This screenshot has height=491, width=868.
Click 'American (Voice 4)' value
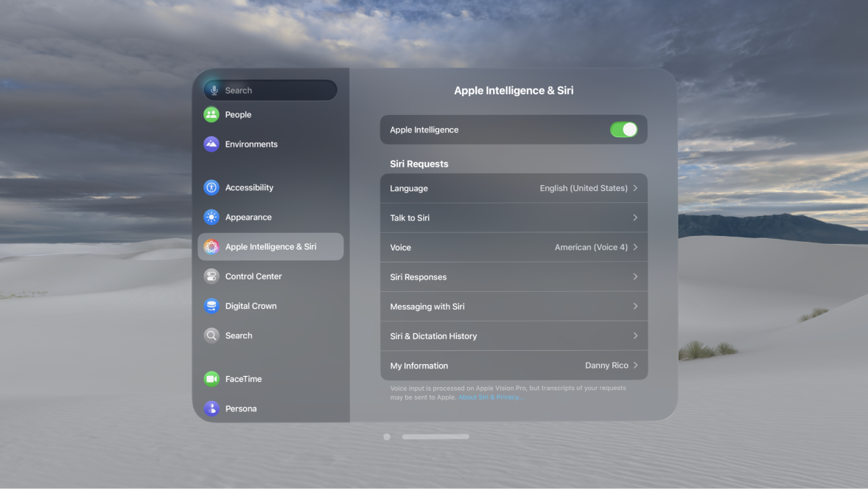pos(591,247)
